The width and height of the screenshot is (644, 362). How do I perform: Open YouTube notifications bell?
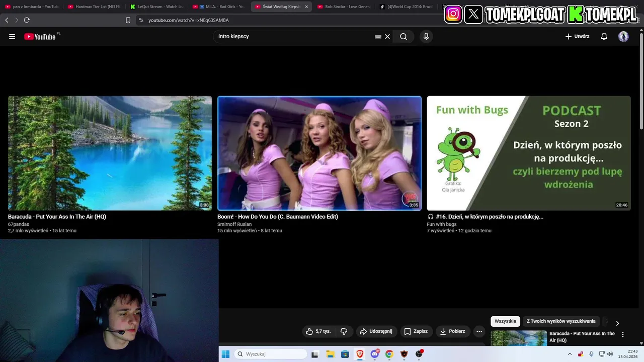[x=604, y=36]
